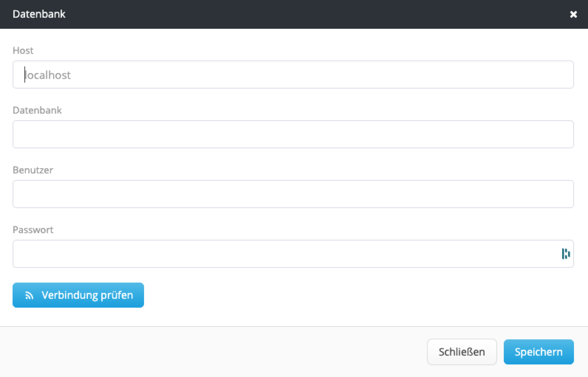Image resolution: width=588 pixels, height=377 pixels.
Task: Dismiss the dialog via Schließen button
Action: click(462, 352)
